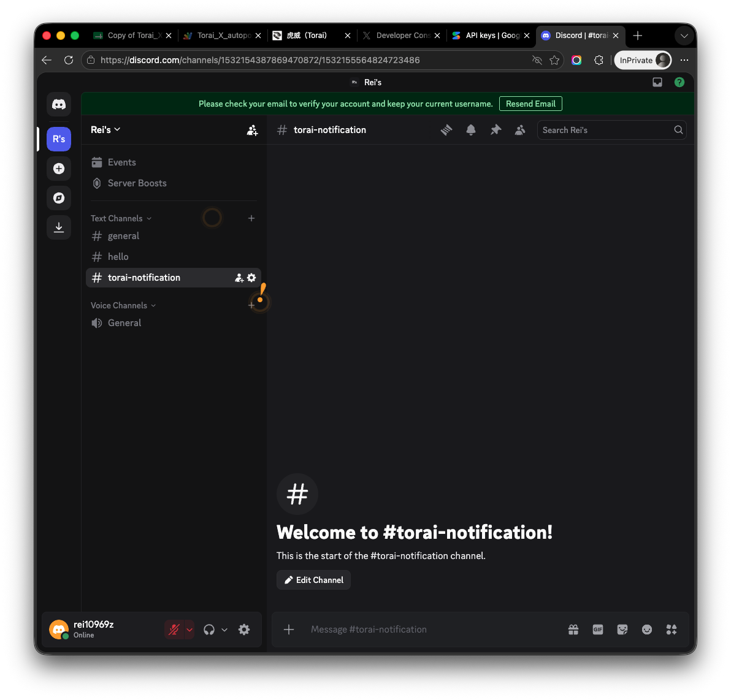Open Rei's server dropdown menu
Screen dimensions: 731x700
tap(106, 129)
